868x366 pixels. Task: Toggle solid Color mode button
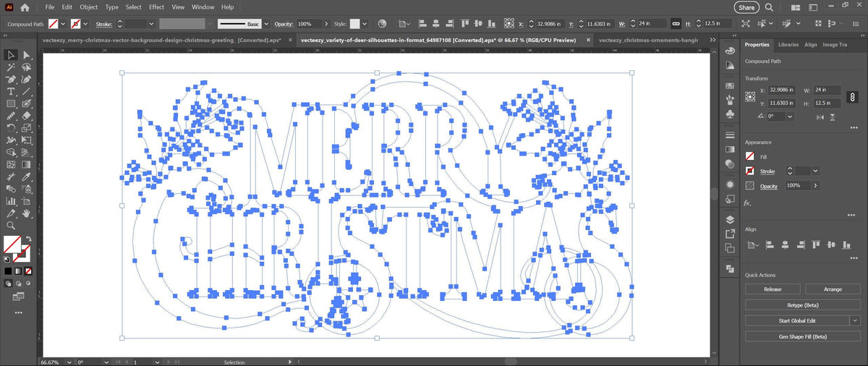point(8,271)
